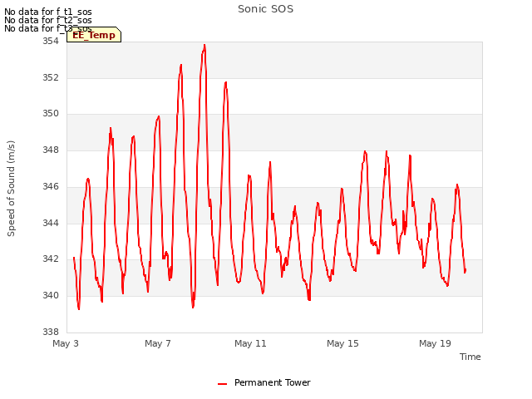Click the May 15 x-axis tick label
The image size is (532, 399).
click(342, 343)
